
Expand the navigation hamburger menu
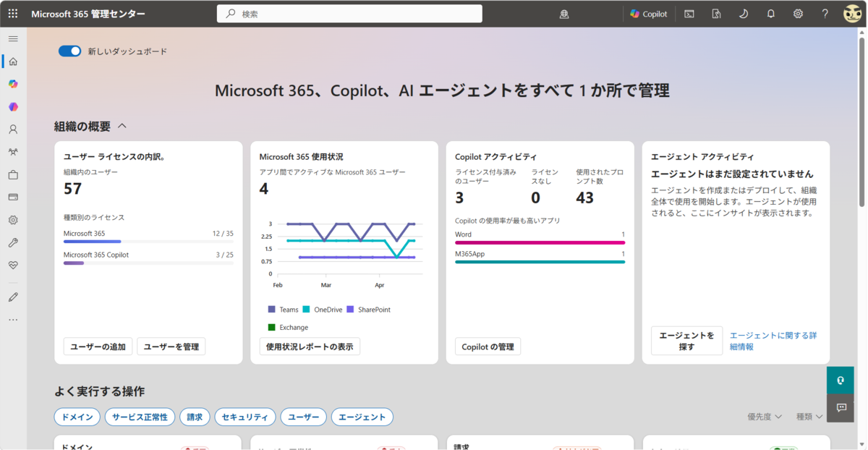coord(13,38)
